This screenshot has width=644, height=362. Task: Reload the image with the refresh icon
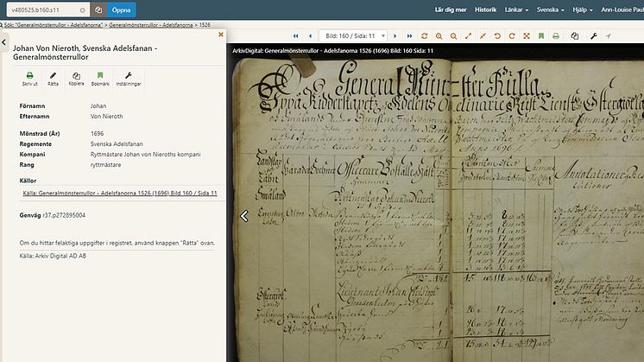coord(424,36)
